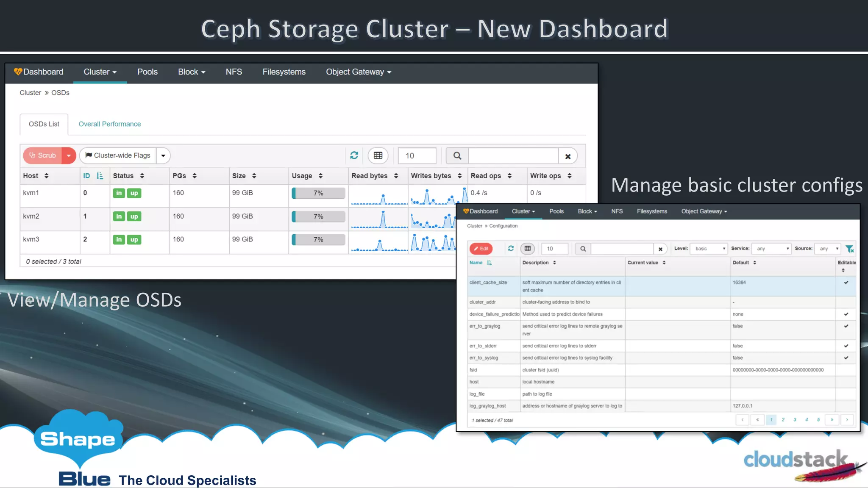
Task: Refresh the OSDs table
Action: 354,155
